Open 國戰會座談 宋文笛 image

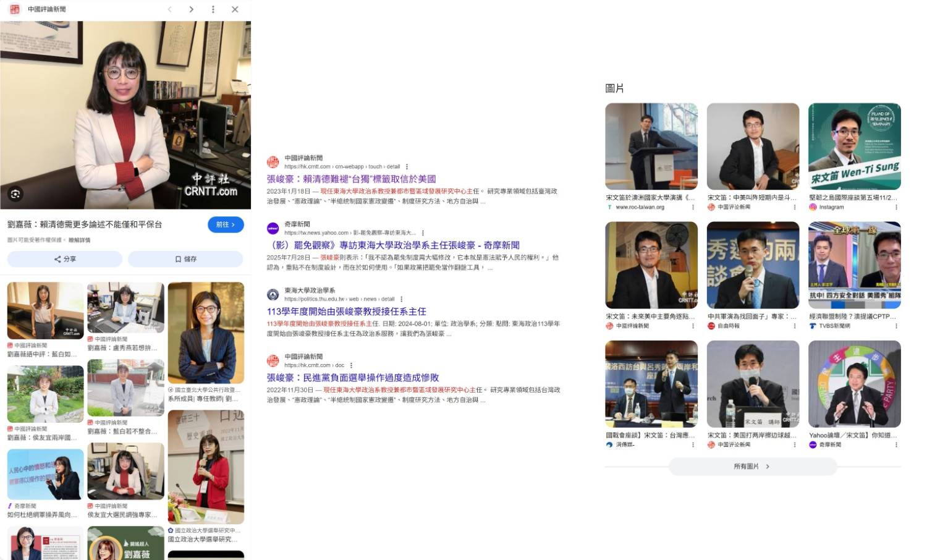pyautogui.click(x=651, y=384)
